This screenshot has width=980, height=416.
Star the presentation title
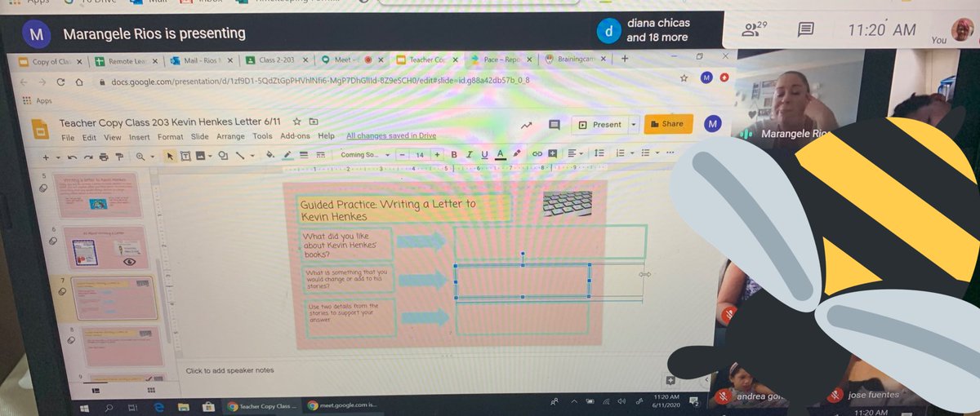(x=296, y=122)
